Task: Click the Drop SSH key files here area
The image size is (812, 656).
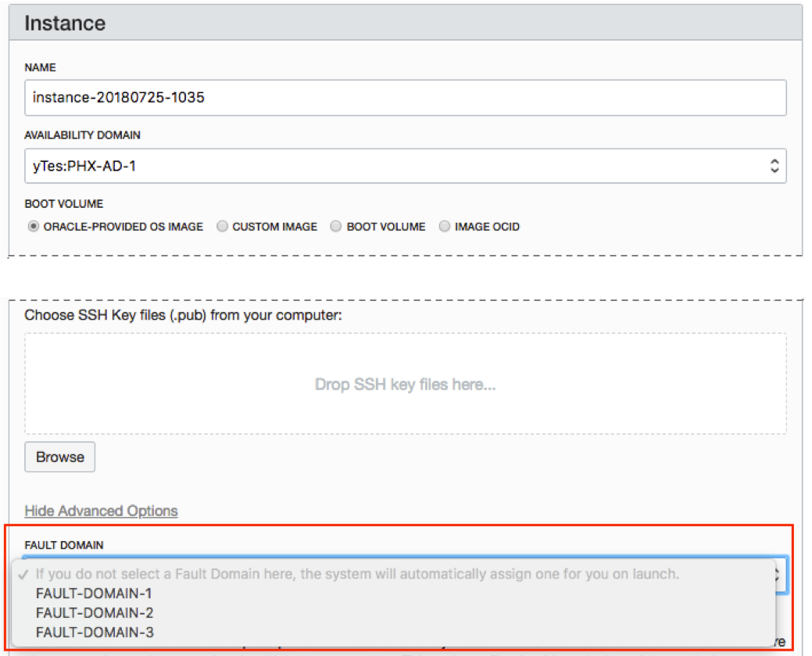Action: (406, 383)
